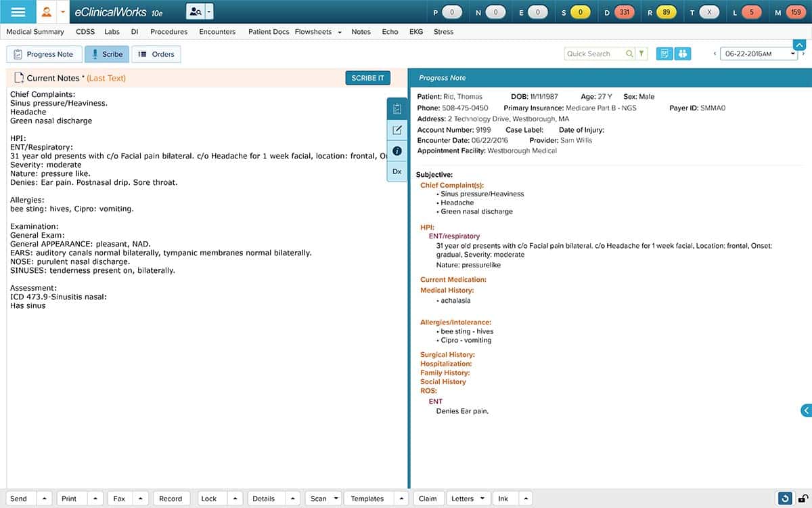This screenshot has width=812, height=508.
Task: Open the 06-22-2016 encounter date dropdown
Action: click(x=759, y=54)
